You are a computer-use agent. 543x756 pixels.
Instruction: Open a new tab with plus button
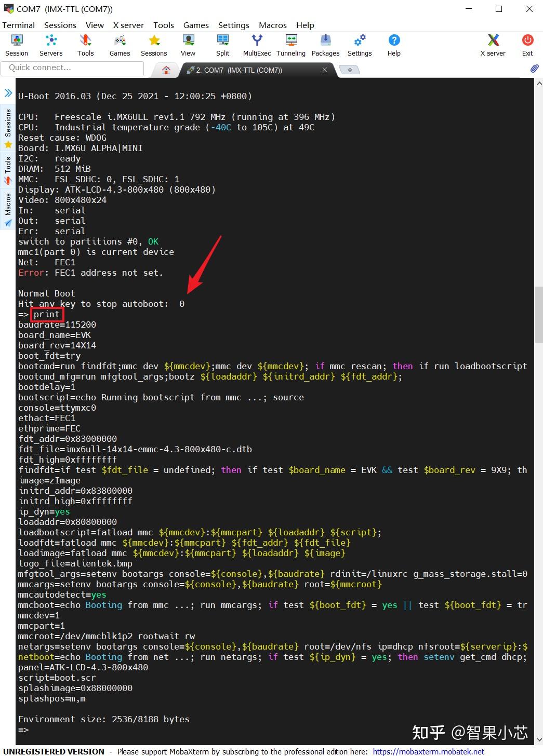(x=350, y=70)
